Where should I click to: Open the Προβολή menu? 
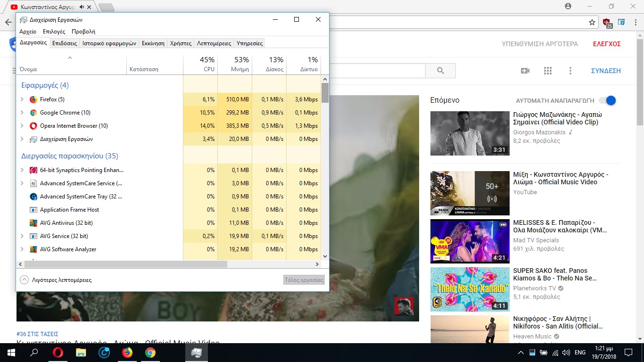pos(83,32)
